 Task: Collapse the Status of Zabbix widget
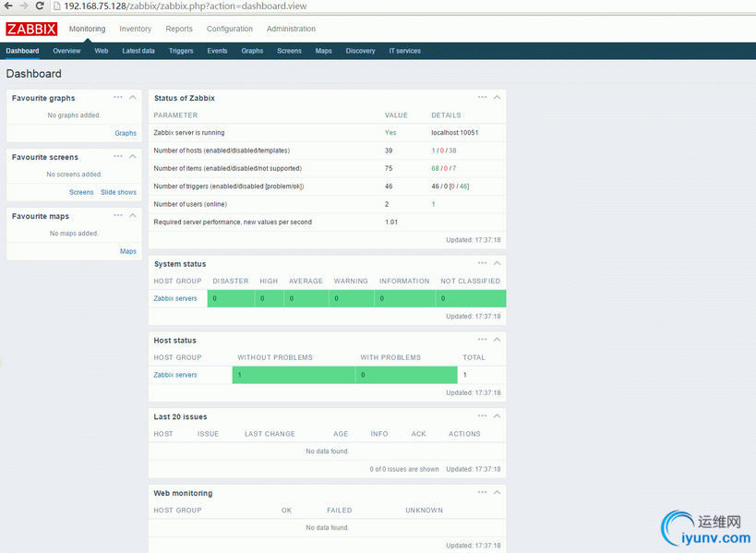click(498, 97)
